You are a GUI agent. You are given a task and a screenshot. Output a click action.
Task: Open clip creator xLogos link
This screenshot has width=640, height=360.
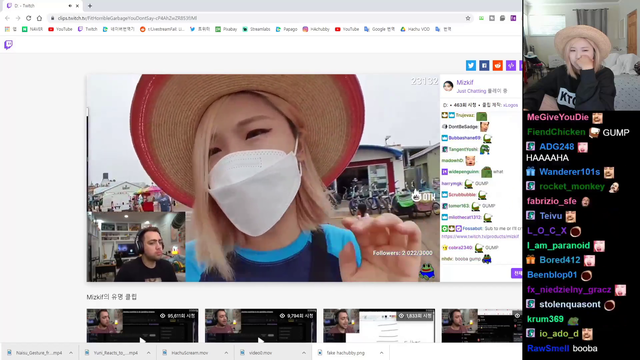click(510, 105)
